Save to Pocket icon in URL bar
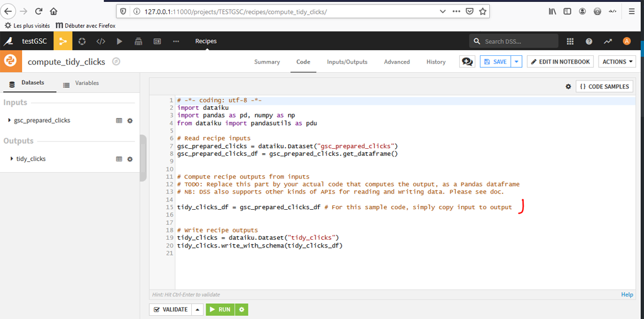The height and width of the screenshot is (319, 644). [x=469, y=11]
